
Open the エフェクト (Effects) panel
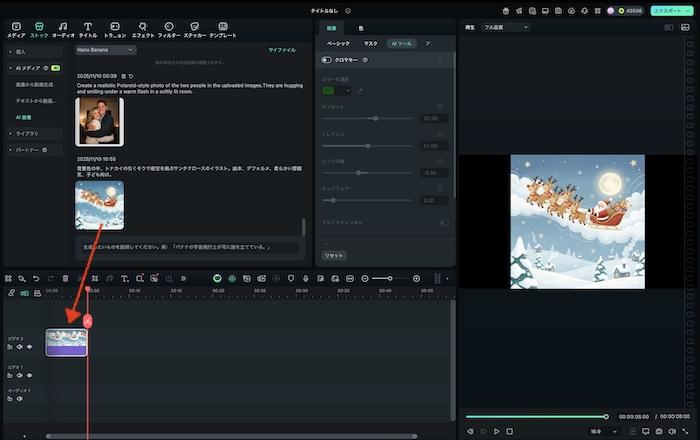143,29
